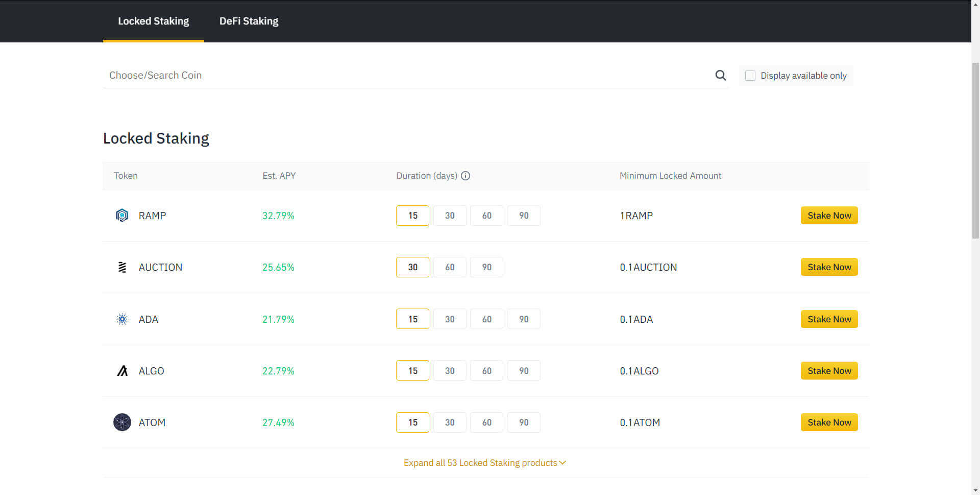Click the Minimum Locked Amount header
This screenshot has width=980, height=495.
tap(670, 176)
